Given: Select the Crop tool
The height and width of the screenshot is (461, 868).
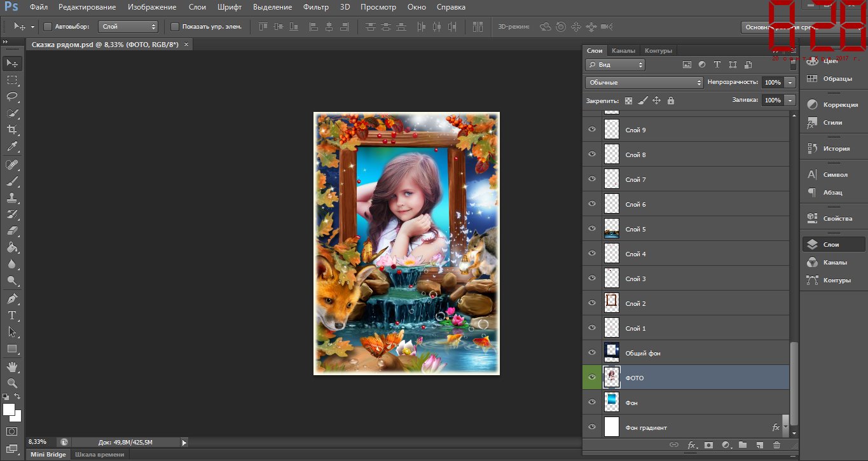Looking at the screenshot, I should (12, 130).
